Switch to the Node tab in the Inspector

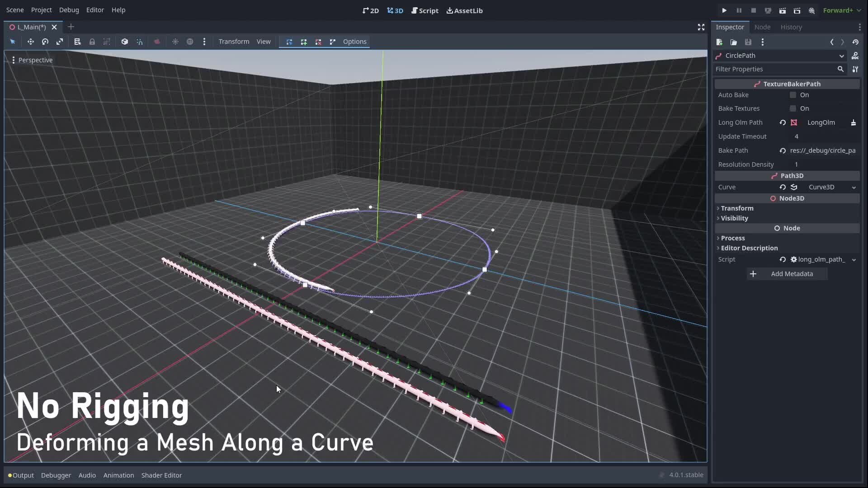(x=762, y=27)
